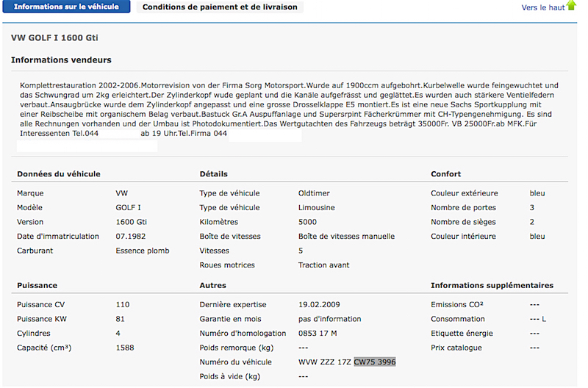The image size is (588, 388).
Task: Click the Date d'immatriculation label
Action: 58,236
